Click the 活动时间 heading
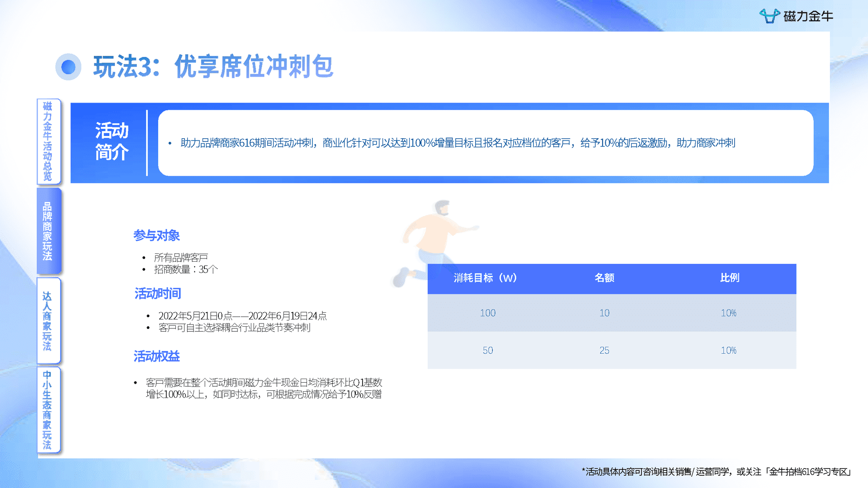Screen dimensions: 868x488 pyautogui.click(x=158, y=294)
